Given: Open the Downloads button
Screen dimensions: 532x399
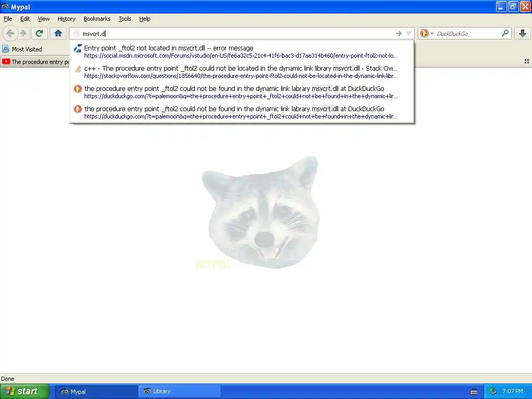Looking at the screenshot, I should pyautogui.click(x=523, y=33).
